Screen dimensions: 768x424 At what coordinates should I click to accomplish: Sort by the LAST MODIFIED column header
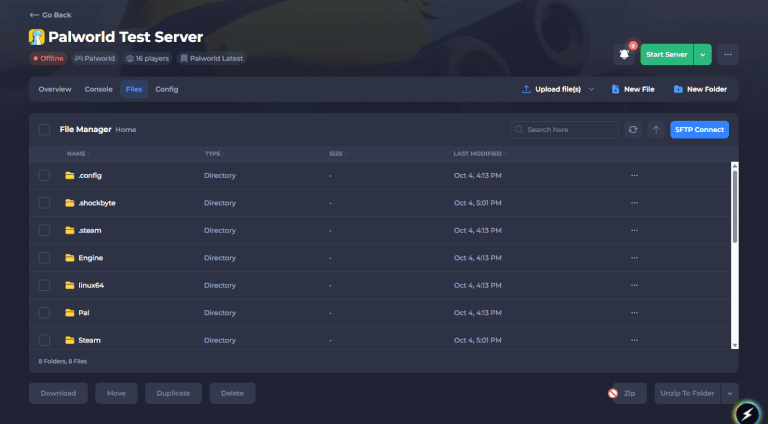click(480, 154)
